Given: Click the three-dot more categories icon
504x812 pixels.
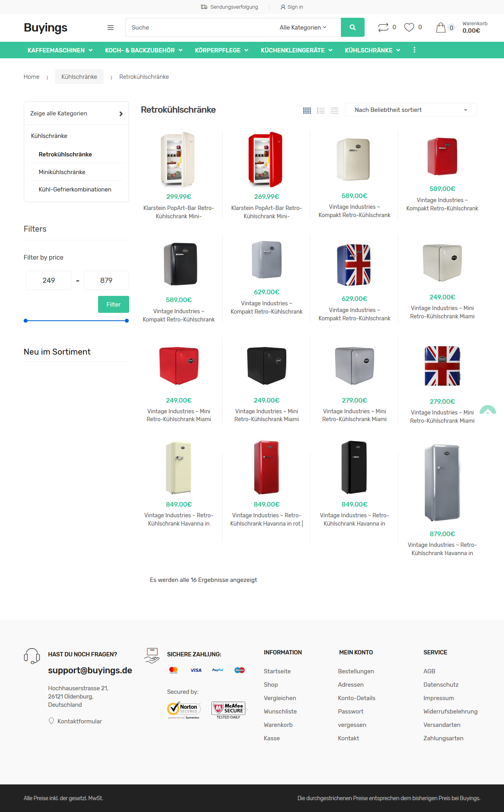Looking at the screenshot, I should pos(414,50).
